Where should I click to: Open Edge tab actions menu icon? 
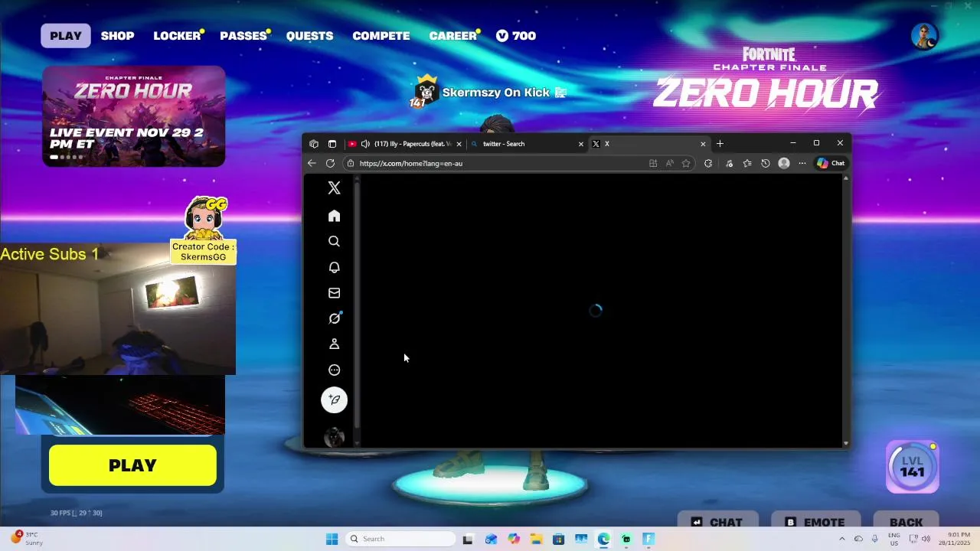[x=332, y=144]
